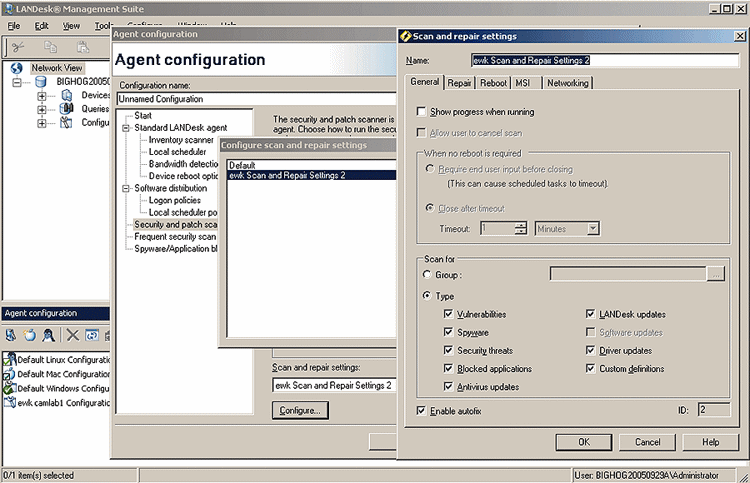This screenshot has width=750, height=483.
Task: Select the General tab
Action: (x=425, y=82)
